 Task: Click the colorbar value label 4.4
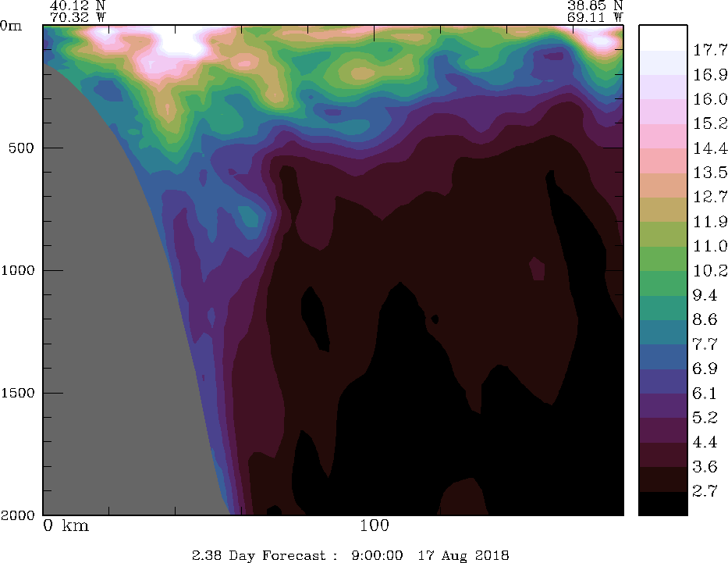pyautogui.click(x=705, y=442)
